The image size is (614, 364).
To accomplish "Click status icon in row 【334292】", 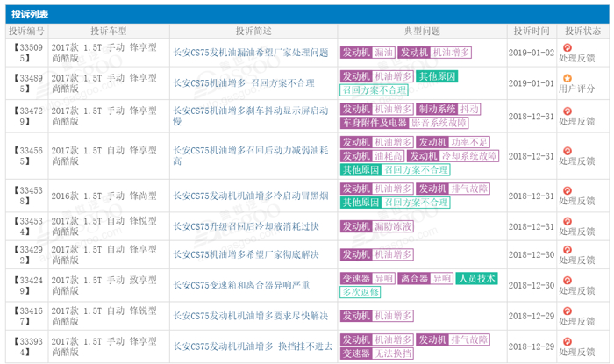I will point(567,250).
